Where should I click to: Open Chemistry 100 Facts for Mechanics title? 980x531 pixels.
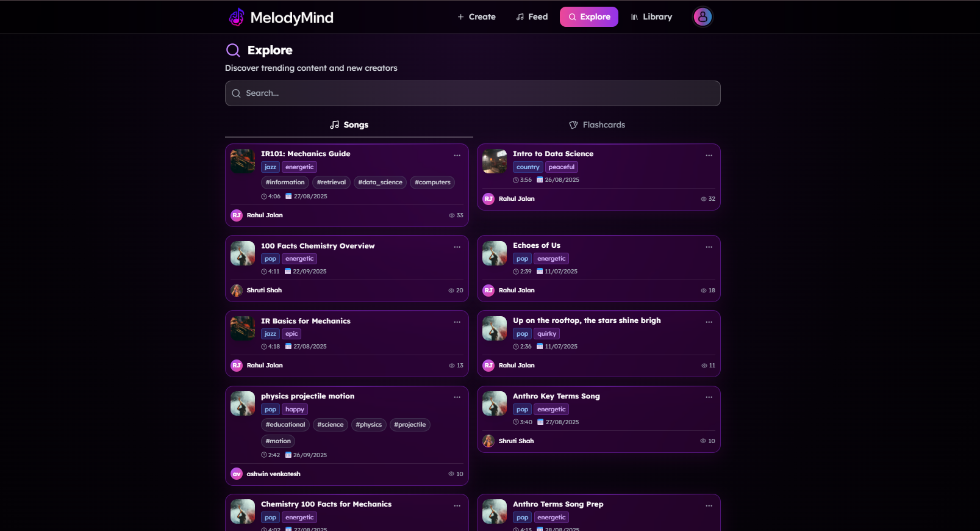coord(326,504)
